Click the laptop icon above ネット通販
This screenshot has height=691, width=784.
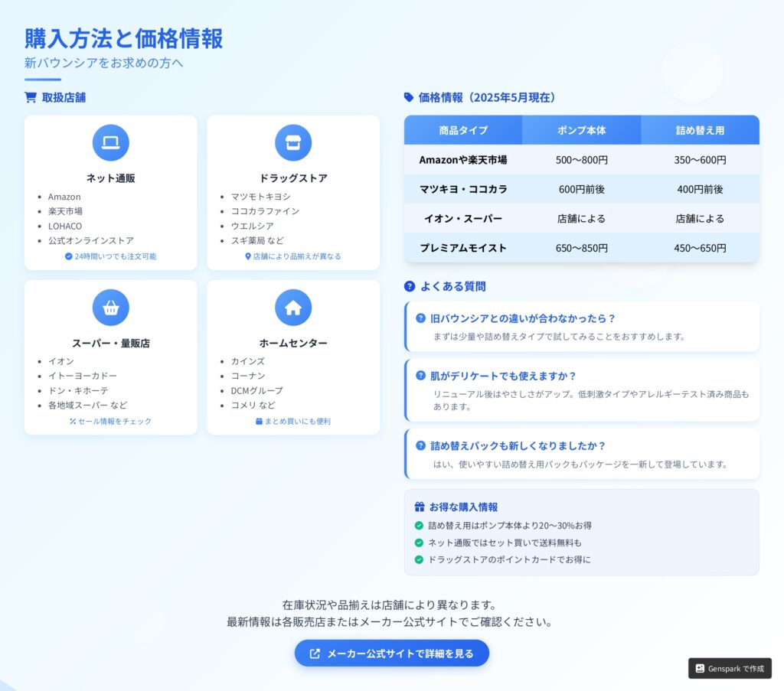pos(110,143)
